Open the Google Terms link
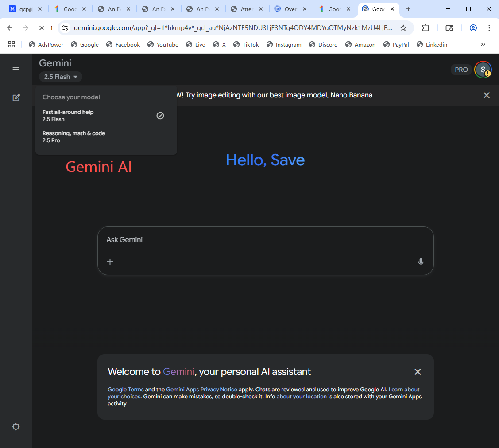This screenshot has width=499, height=448. [126, 390]
